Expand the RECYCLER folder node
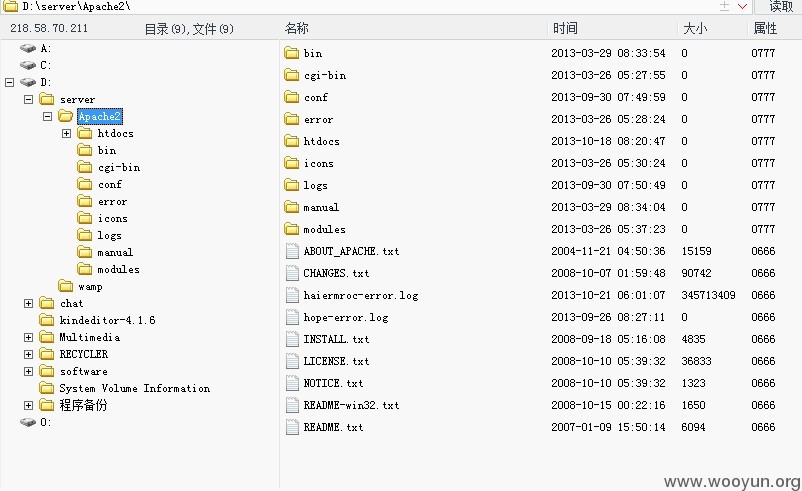 tap(28, 354)
